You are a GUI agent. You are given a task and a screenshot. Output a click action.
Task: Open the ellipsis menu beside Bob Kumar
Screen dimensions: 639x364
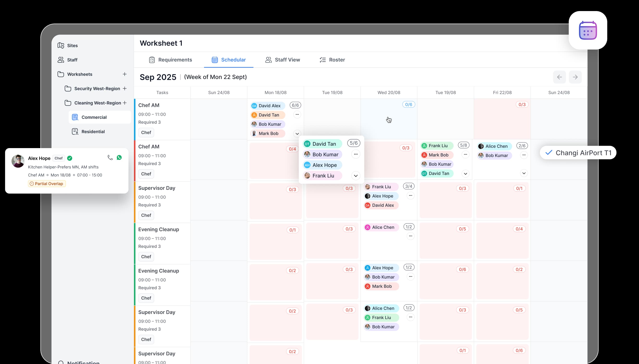pos(356,154)
